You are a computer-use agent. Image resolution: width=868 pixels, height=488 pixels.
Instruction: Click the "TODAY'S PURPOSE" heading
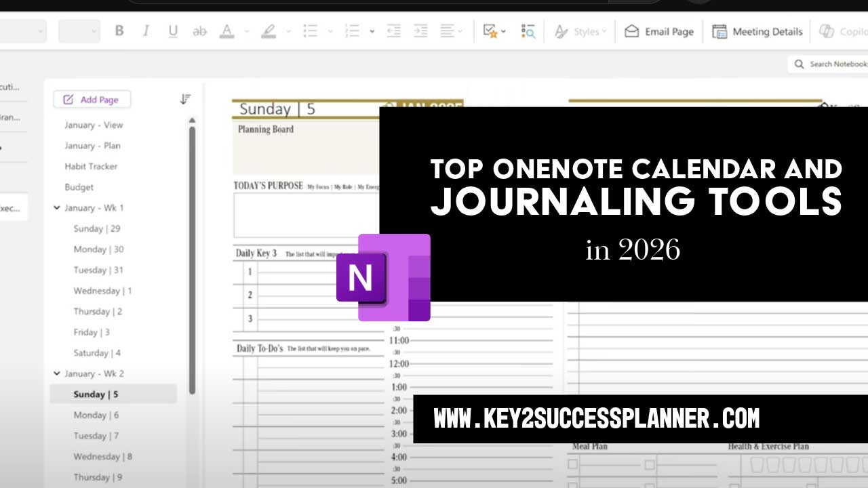(268, 186)
